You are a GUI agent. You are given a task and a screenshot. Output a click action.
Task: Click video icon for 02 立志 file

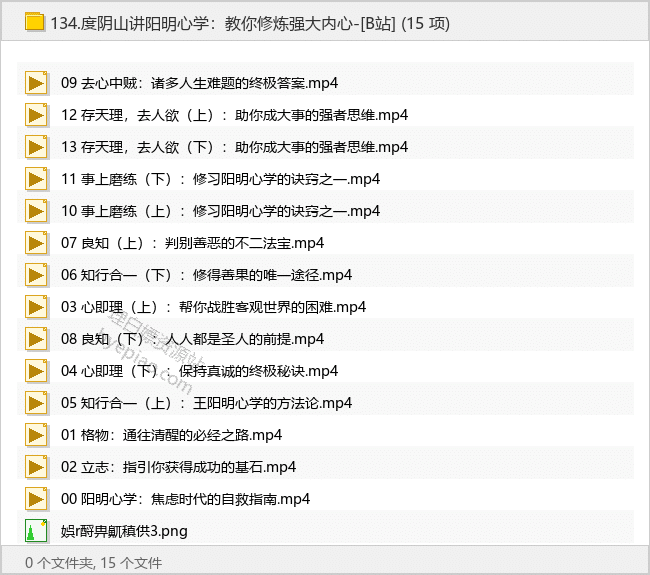(x=36, y=467)
